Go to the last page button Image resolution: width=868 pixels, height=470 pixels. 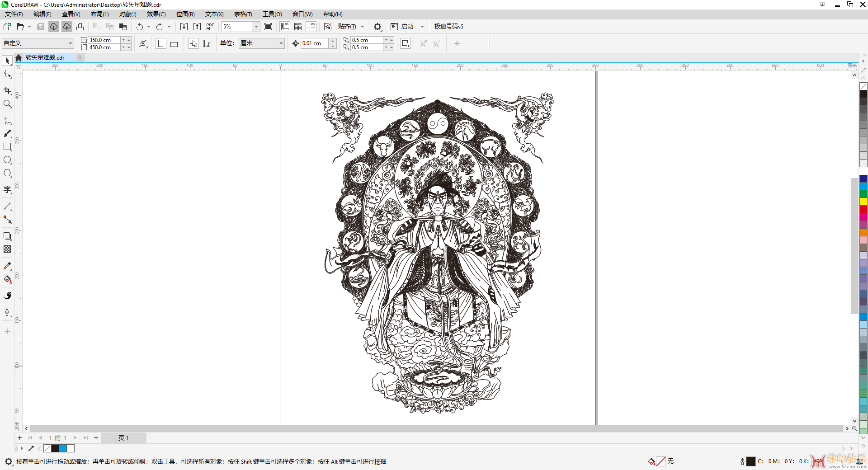85,438
